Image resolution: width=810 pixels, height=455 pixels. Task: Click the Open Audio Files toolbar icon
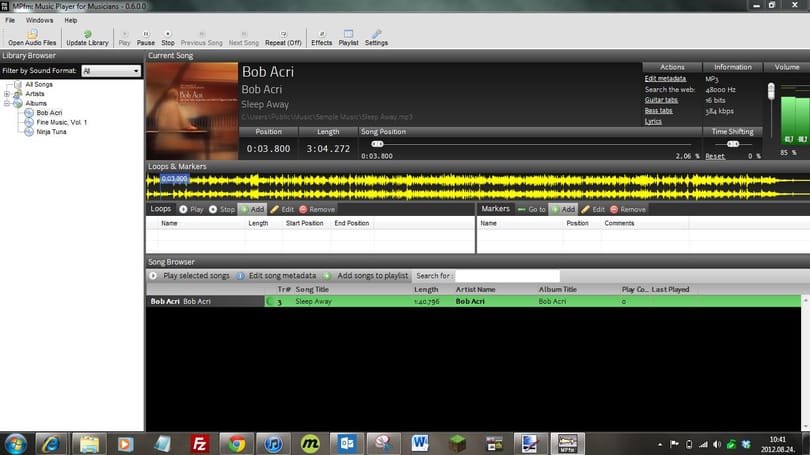click(32, 38)
